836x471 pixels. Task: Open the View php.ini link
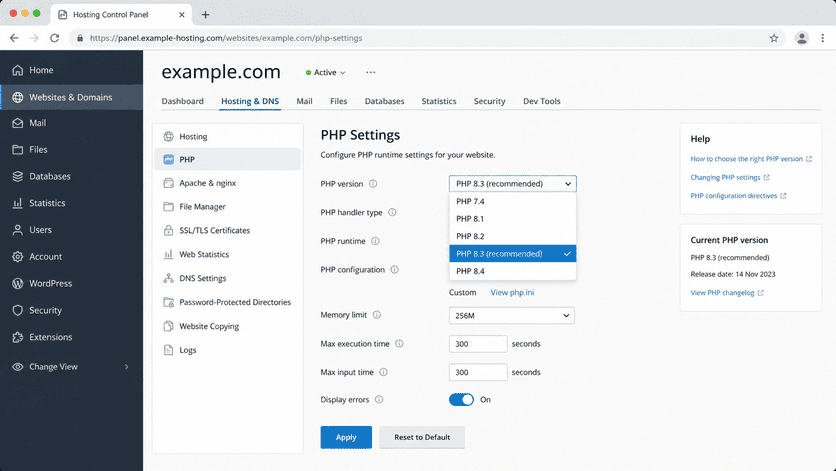coord(512,292)
